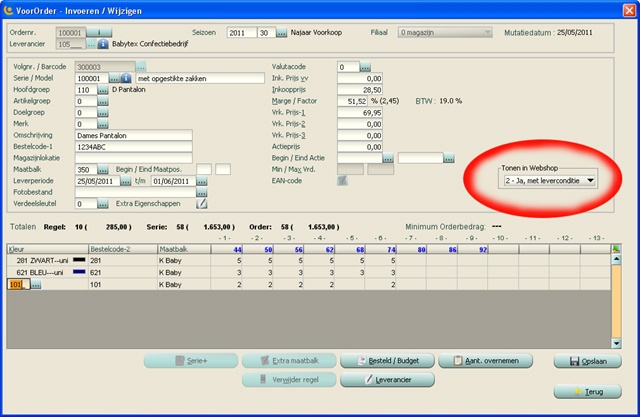
Task: Browse for a Fotobestand file
Action: pyautogui.click(x=202, y=193)
